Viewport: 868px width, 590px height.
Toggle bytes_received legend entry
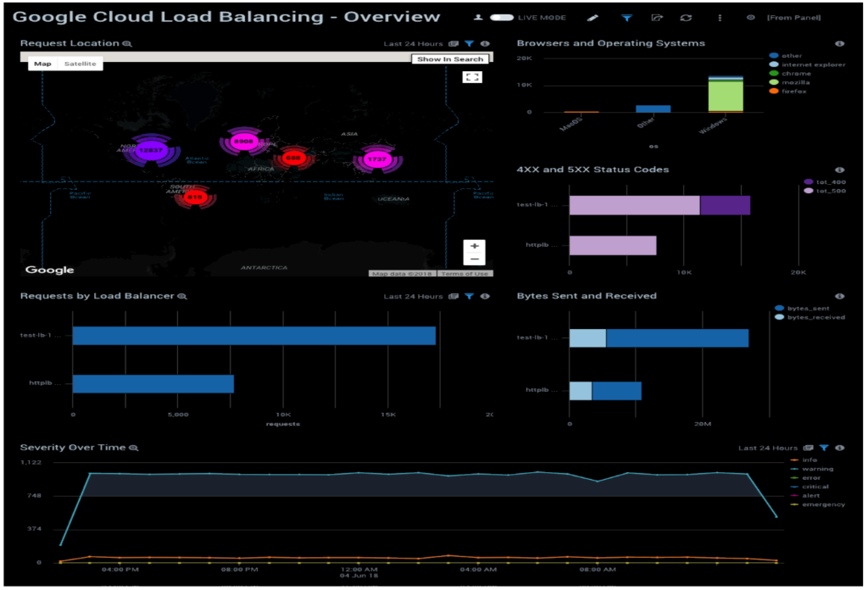click(810, 317)
